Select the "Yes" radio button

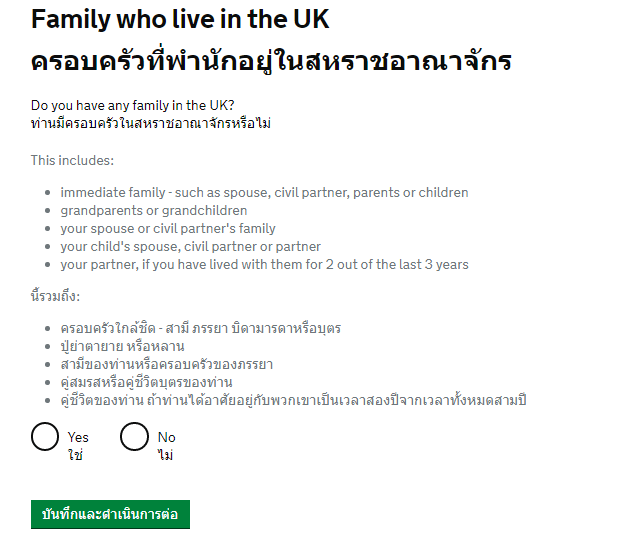45,436
